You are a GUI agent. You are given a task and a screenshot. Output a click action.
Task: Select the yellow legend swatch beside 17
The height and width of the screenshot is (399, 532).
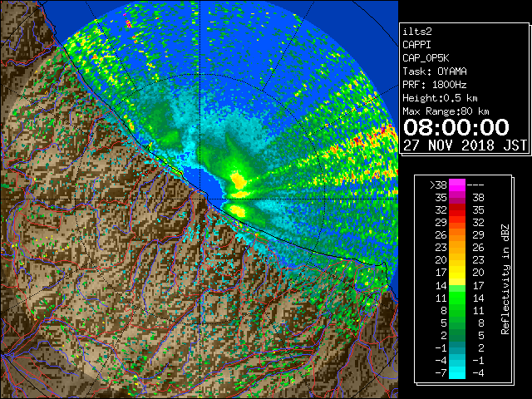point(457,273)
